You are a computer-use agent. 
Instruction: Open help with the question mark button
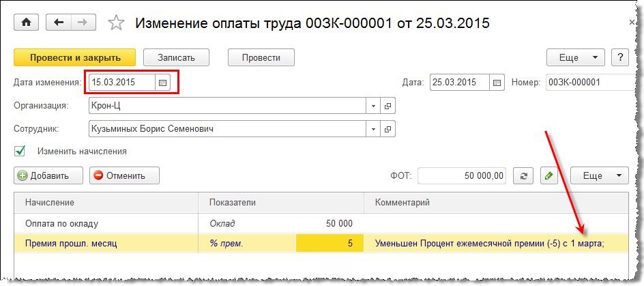point(619,57)
